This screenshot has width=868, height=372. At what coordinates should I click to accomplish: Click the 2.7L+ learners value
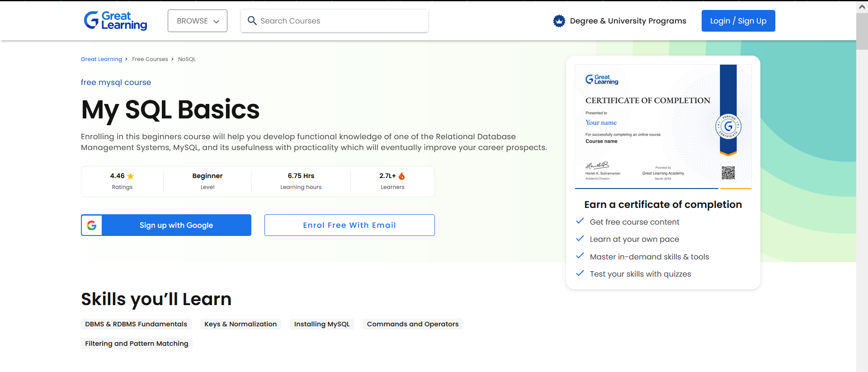point(387,176)
